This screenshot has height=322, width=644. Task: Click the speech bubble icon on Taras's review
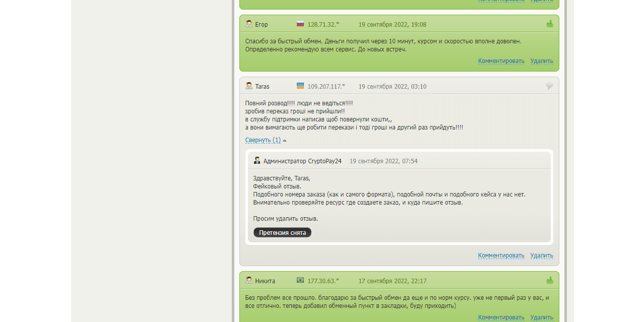(549, 86)
